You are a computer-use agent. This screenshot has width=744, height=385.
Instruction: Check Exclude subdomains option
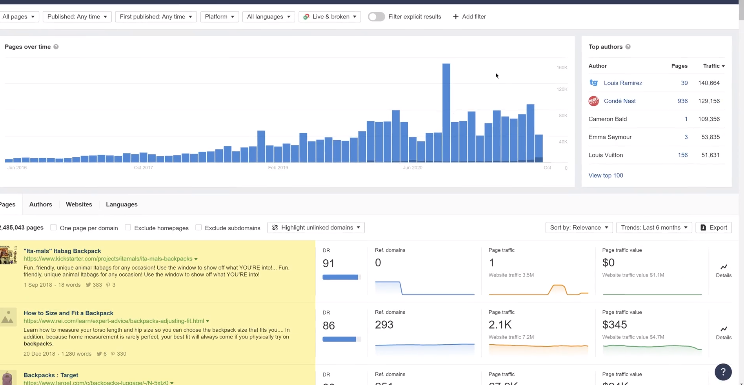click(198, 227)
